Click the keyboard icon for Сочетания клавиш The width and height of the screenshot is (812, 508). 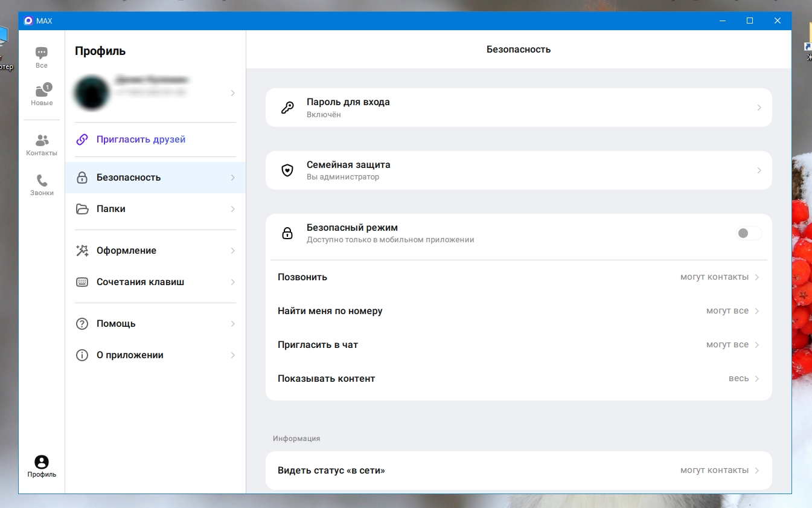pyautogui.click(x=82, y=282)
